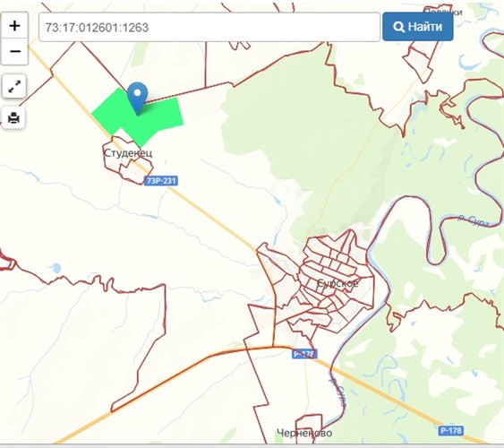Zoom out with the minus button
This screenshot has width=504, height=448.
pyautogui.click(x=14, y=51)
